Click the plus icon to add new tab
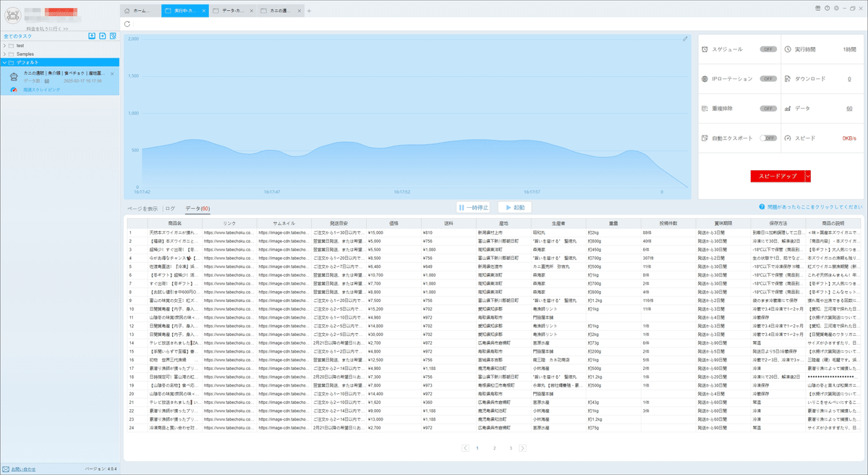The width and height of the screenshot is (868, 475). (309, 11)
